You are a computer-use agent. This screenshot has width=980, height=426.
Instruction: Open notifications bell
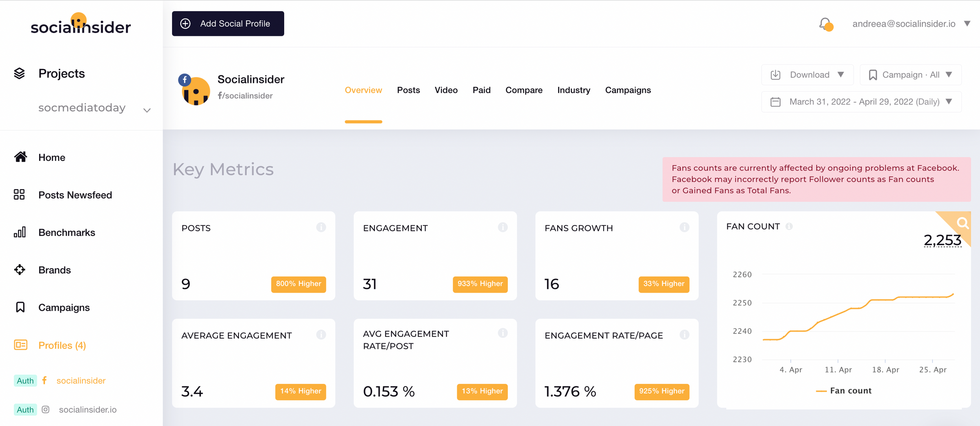826,24
